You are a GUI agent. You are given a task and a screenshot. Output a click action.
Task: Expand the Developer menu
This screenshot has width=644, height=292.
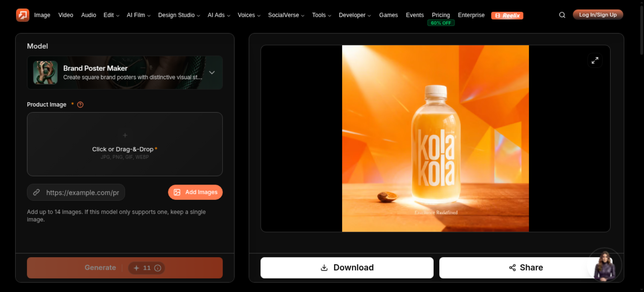pyautogui.click(x=355, y=15)
